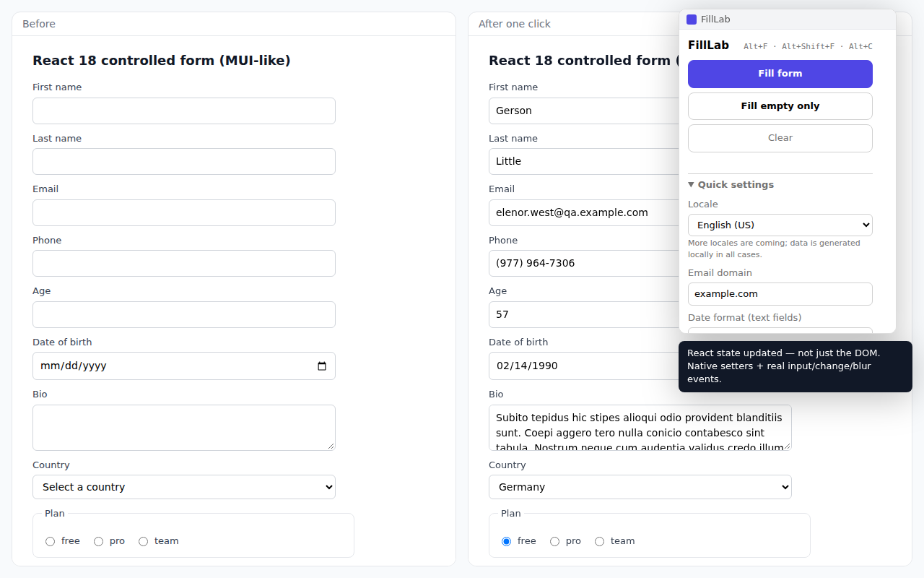Click the Clear button in FillLab
Viewport: 924px width, 578px height.
pyautogui.click(x=780, y=138)
